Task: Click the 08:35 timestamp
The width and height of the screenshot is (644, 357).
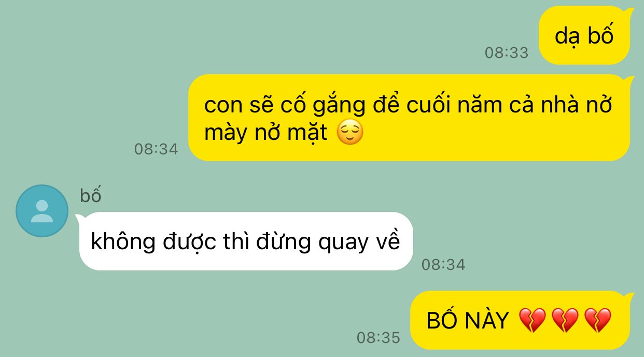Action: (379, 338)
